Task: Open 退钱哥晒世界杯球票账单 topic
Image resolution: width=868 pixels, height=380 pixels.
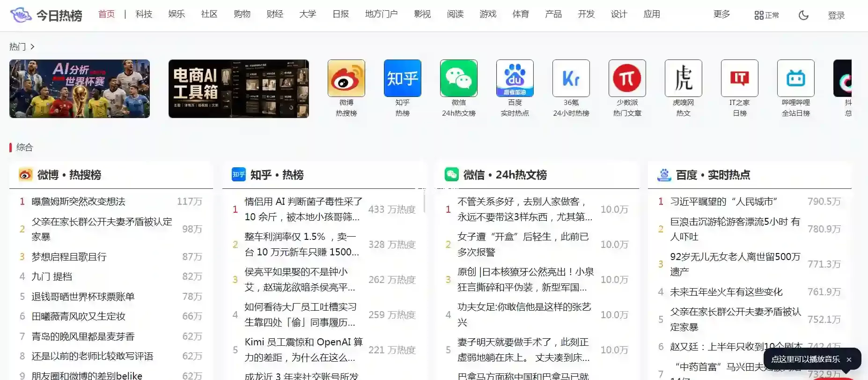Action: coord(83,297)
